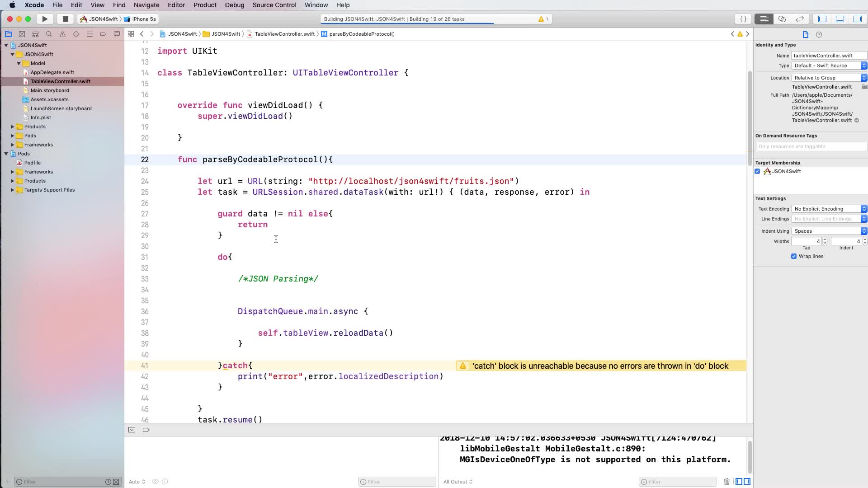Open the Navigate menu
The width and height of the screenshot is (868, 488).
coord(146,5)
